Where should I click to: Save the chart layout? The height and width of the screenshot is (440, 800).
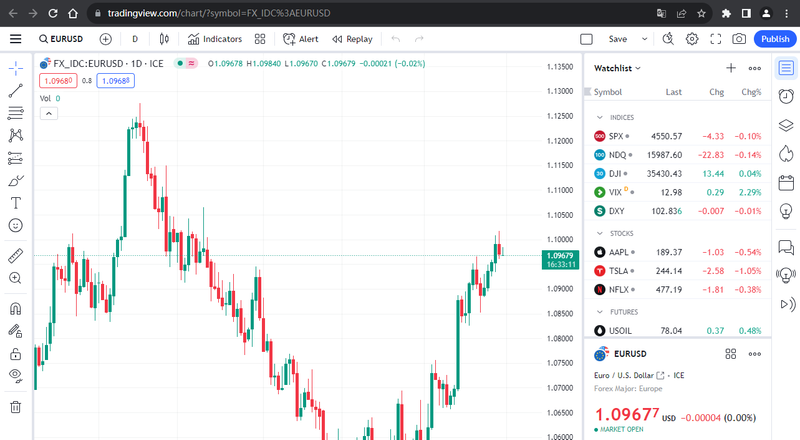tap(618, 39)
